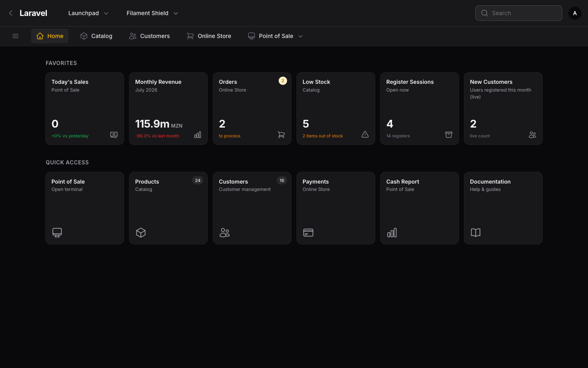
Task: Open the Point of Sale nav menu
Action: [275, 36]
